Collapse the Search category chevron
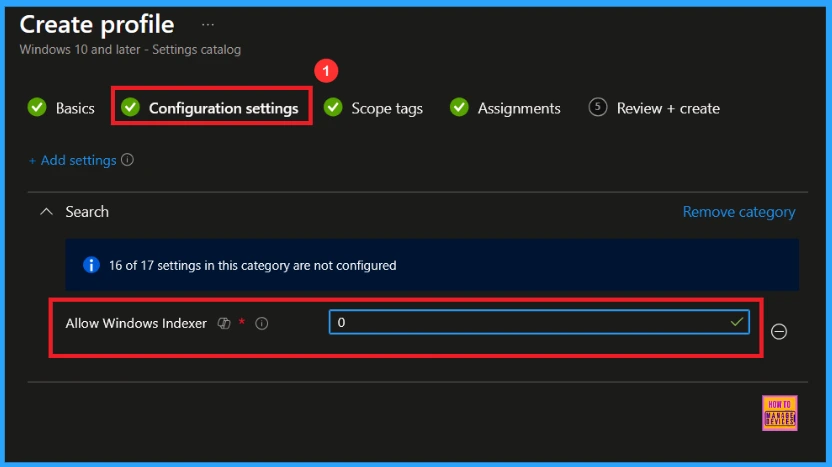The width and height of the screenshot is (832, 467). click(47, 212)
